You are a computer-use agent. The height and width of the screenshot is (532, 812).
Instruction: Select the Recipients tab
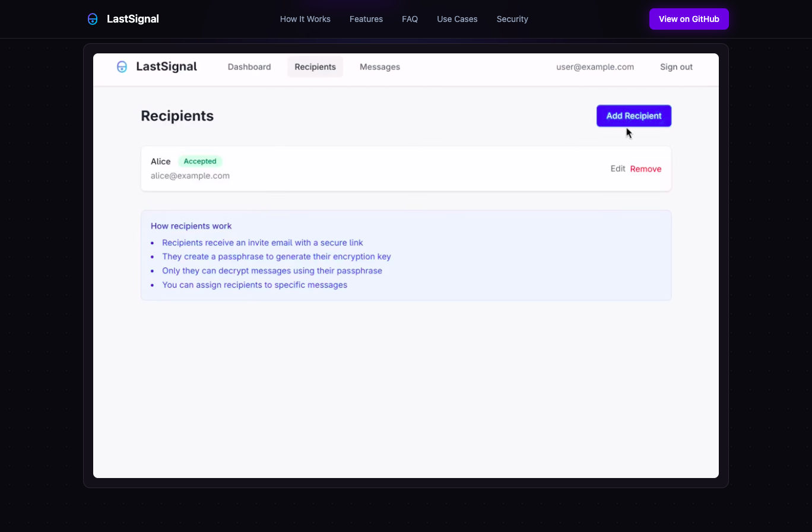pyautogui.click(x=315, y=67)
